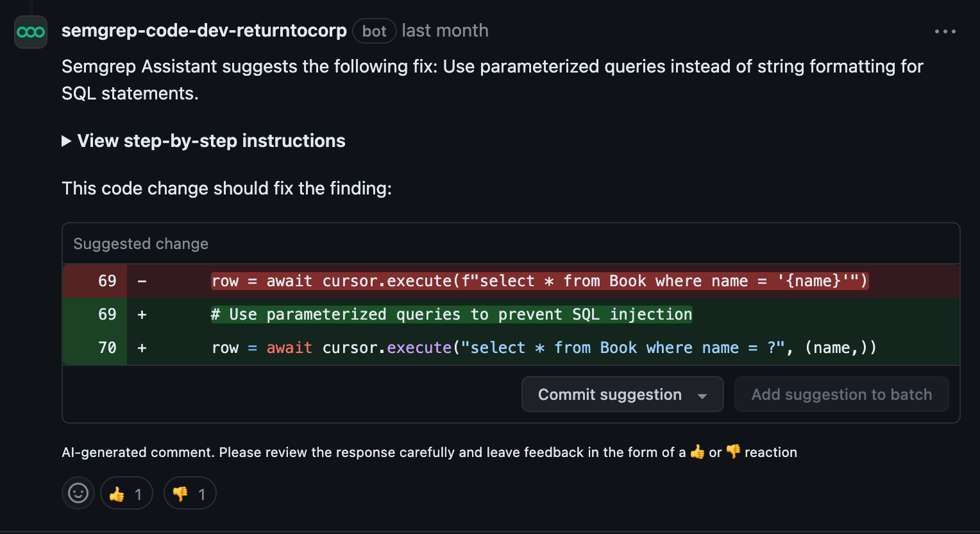The width and height of the screenshot is (980, 534).
Task: Open semgrep-code-dev-returntocorp profile link
Action: point(204,31)
